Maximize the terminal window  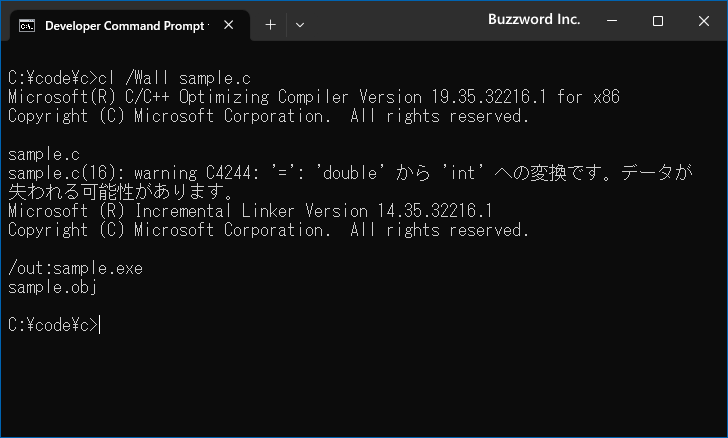(657, 20)
